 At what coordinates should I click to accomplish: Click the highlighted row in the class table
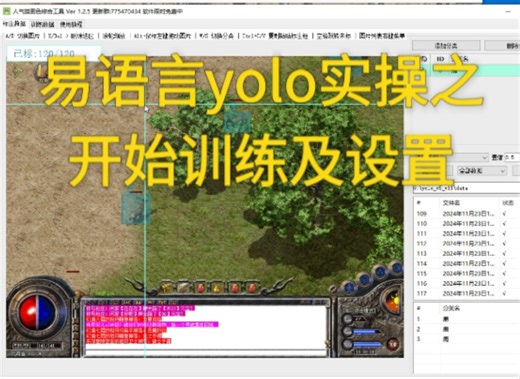pos(467,71)
